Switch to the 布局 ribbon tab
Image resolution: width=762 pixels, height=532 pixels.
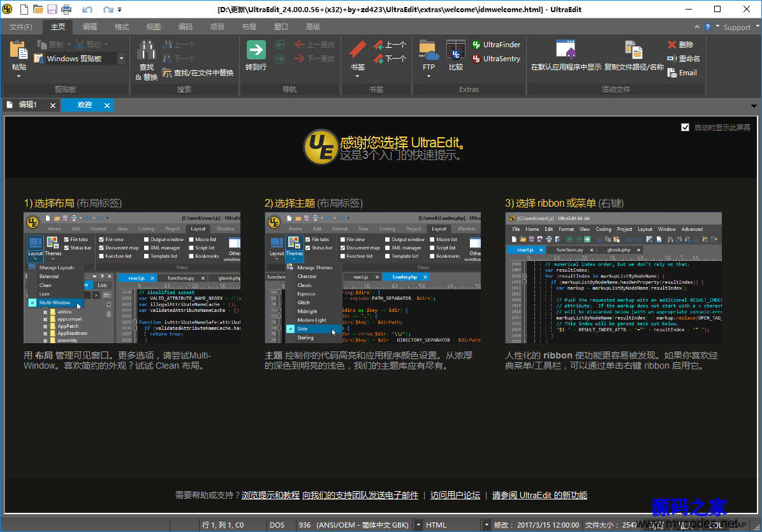pyautogui.click(x=249, y=27)
